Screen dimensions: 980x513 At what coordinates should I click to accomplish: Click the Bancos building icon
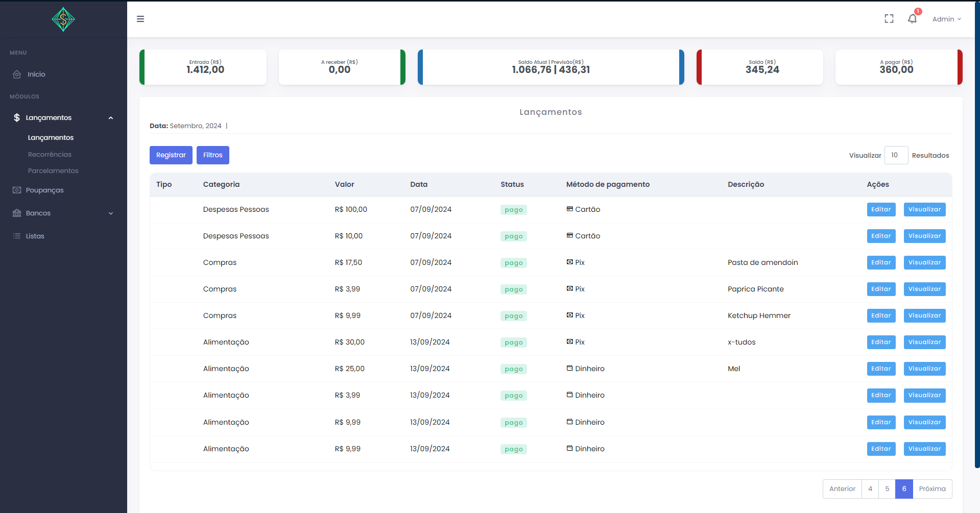click(17, 213)
